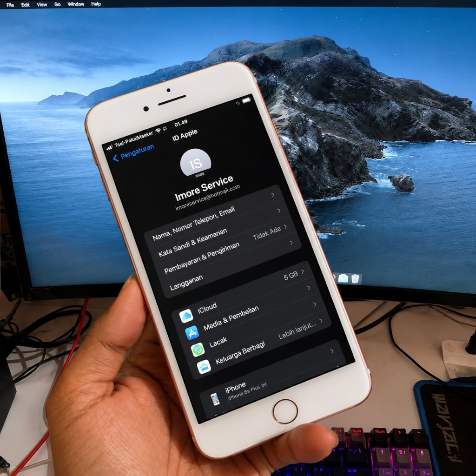The height and width of the screenshot is (476, 476).
Task: Tap the Media & Pembelian label
Action: pos(231,318)
